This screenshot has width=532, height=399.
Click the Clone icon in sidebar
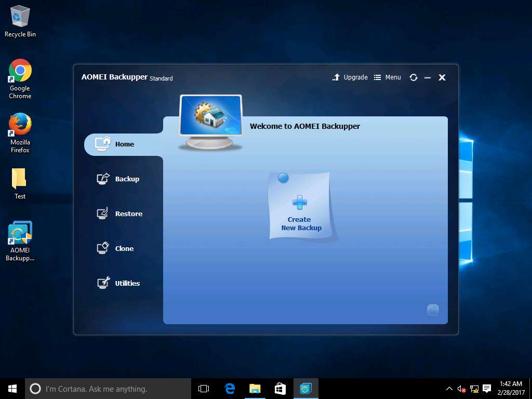(x=103, y=248)
